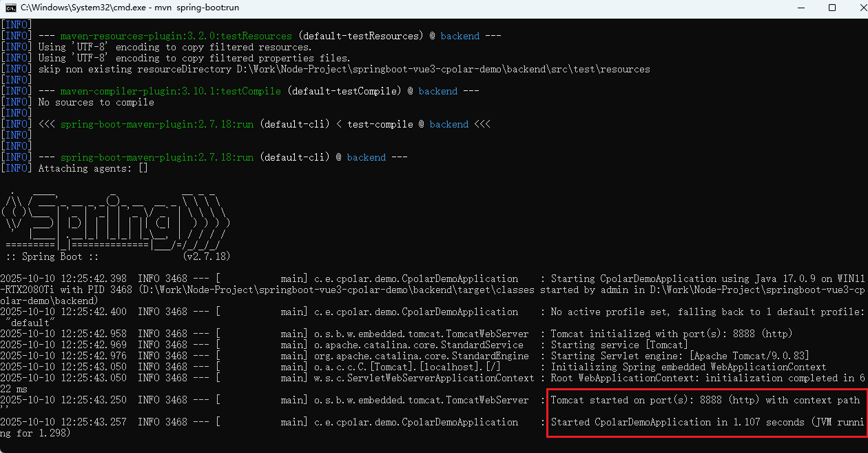
Task: Click the cmd.exe icon in title bar
Action: click(10, 8)
